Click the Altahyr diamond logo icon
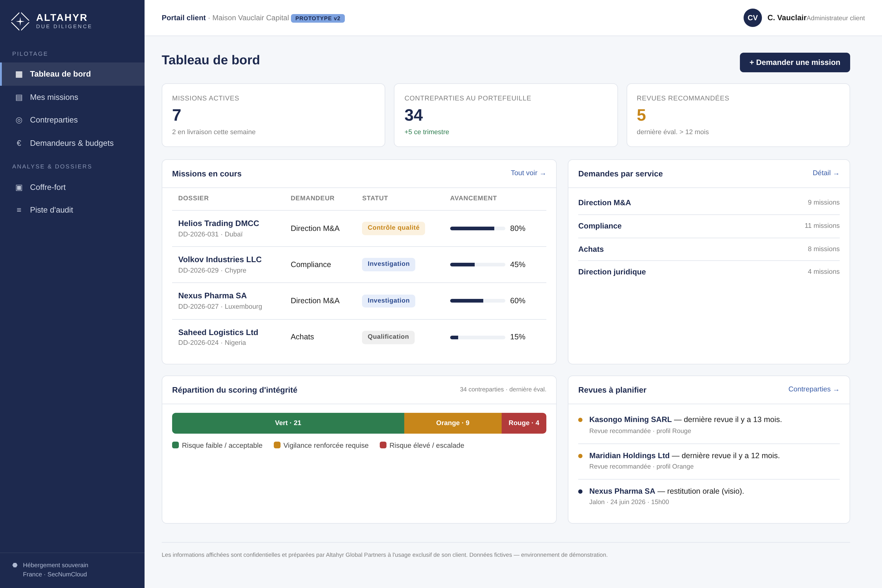 (20, 21)
